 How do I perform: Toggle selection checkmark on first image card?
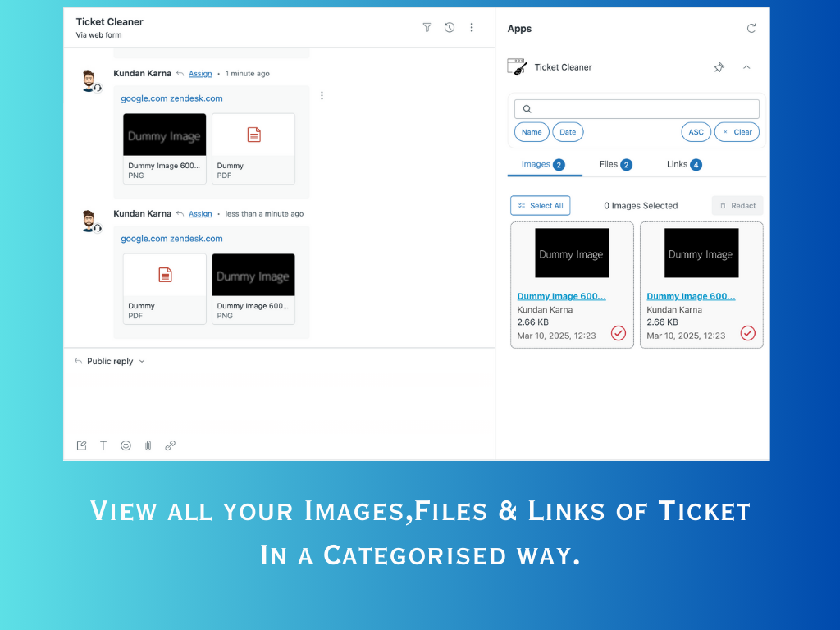619,333
